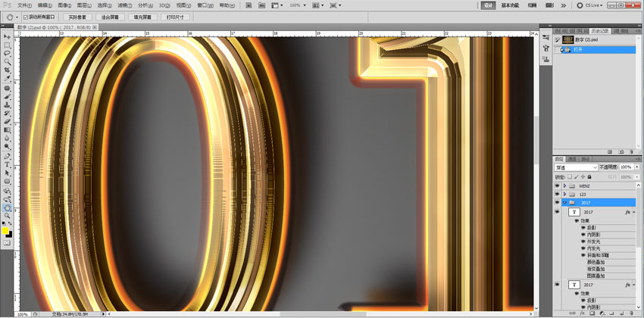Switch to the 路径 tab

click(586, 158)
